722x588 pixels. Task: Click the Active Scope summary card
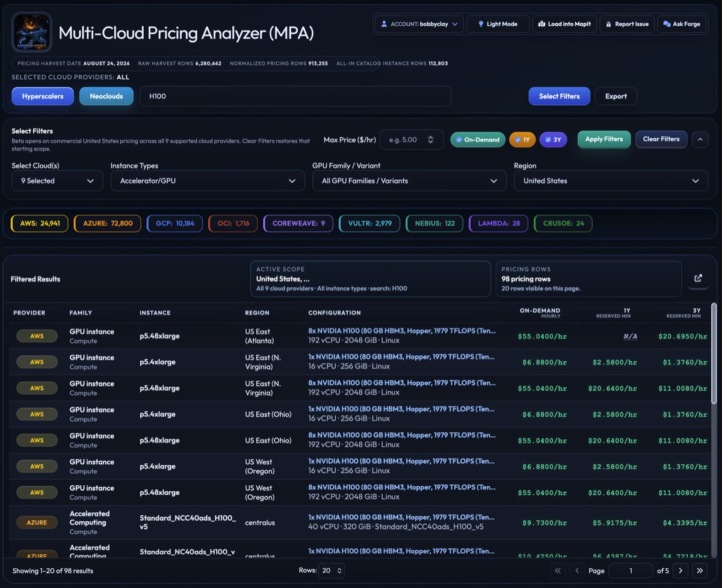tap(371, 279)
